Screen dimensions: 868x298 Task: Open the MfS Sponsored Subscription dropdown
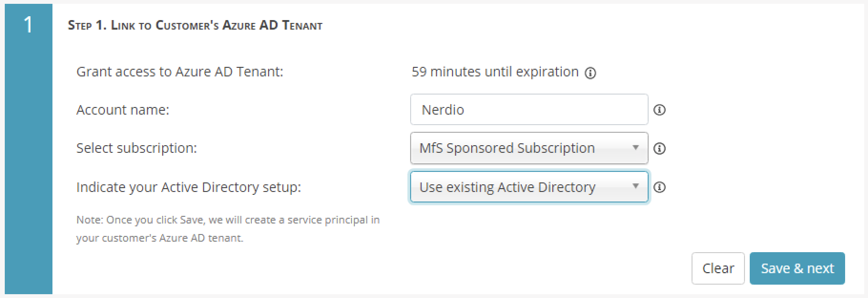(x=529, y=148)
